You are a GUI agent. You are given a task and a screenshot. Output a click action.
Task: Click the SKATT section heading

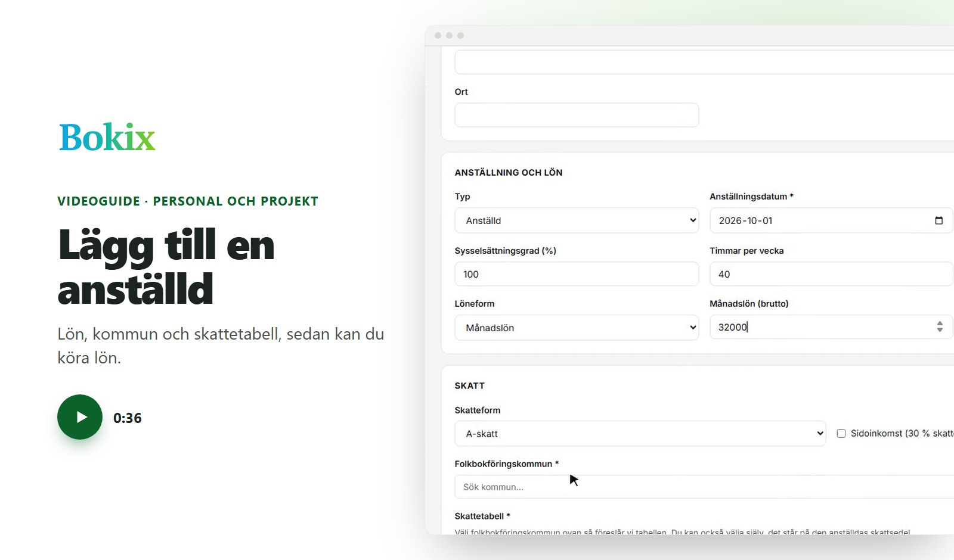470,386
